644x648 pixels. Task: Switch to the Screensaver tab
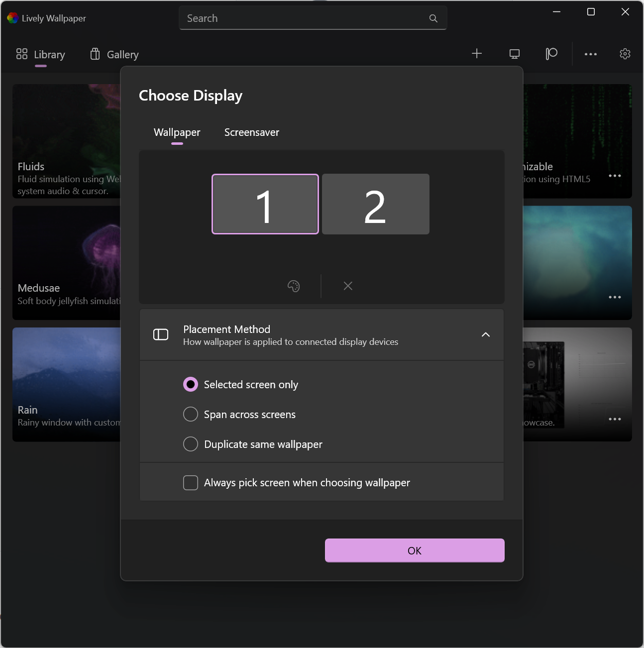pos(251,132)
